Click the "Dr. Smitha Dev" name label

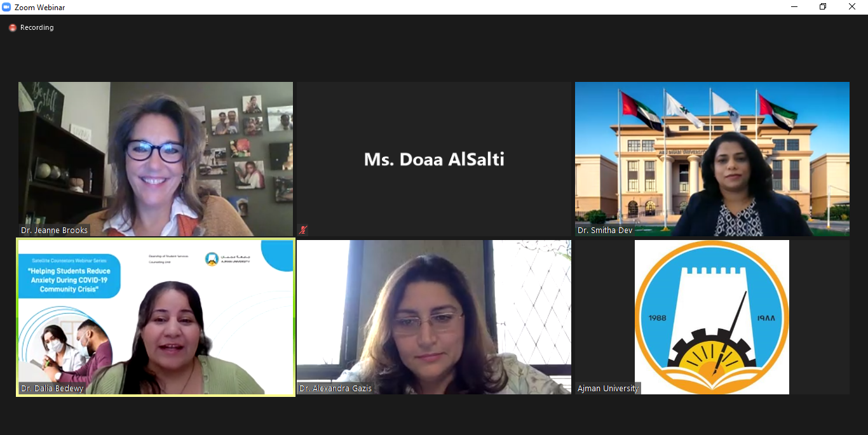[605, 230]
